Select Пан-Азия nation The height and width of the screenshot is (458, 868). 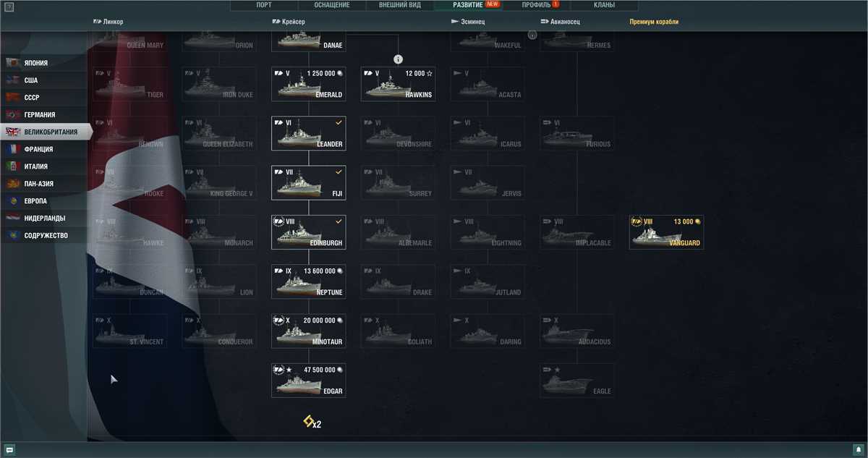coord(45,184)
